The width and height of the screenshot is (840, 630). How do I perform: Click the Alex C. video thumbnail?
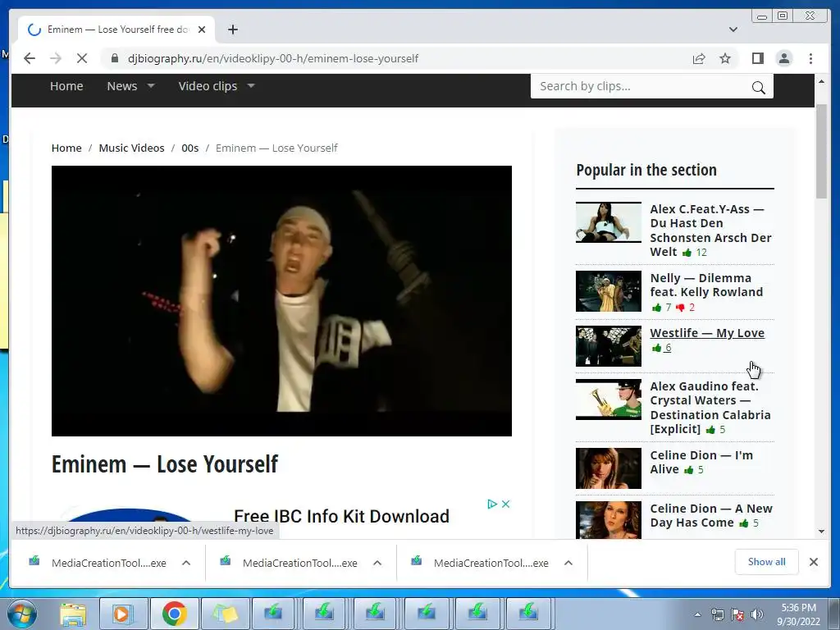(x=609, y=222)
